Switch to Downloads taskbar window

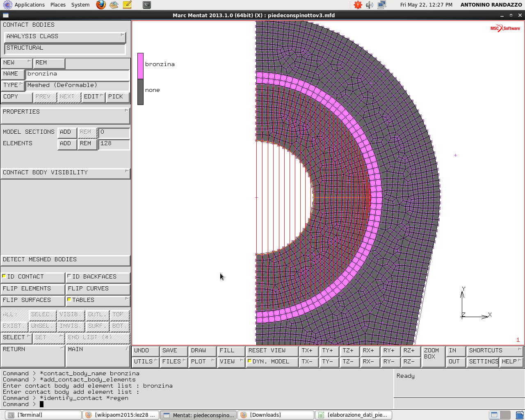[275, 415]
